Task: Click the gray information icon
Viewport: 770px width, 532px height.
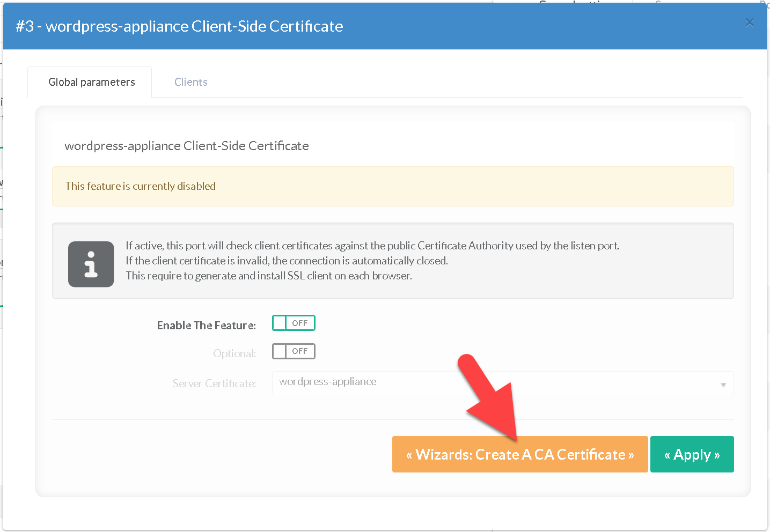Action: point(91,264)
